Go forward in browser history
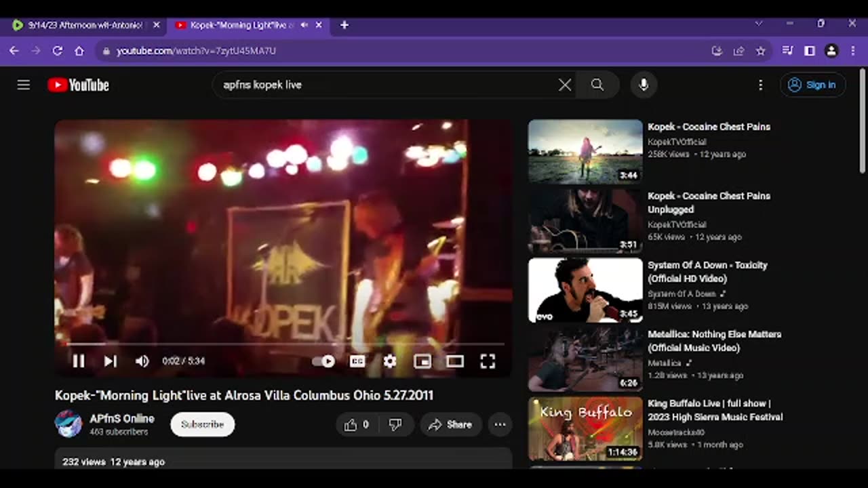Image resolution: width=868 pixels, height=488 pixels. (35, 51)
